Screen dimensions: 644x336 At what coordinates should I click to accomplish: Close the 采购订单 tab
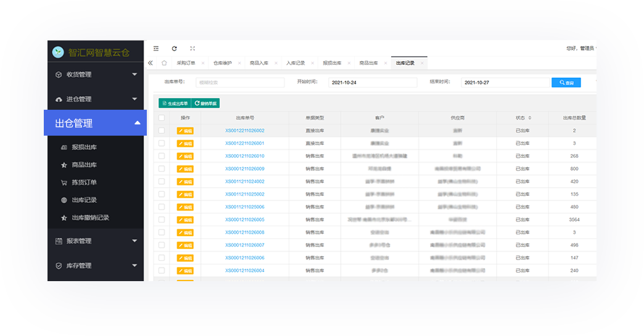203,63
